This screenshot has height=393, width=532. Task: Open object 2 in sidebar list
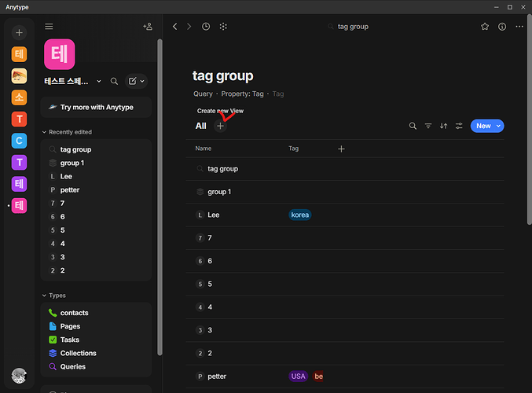pos(96,270)
